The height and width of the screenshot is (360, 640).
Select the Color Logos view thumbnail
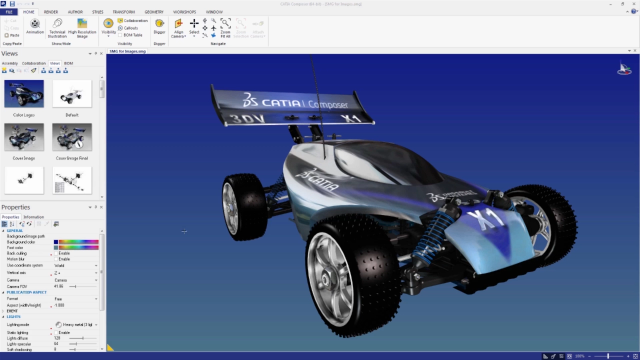pyautogui.click(x=24, y=94)
